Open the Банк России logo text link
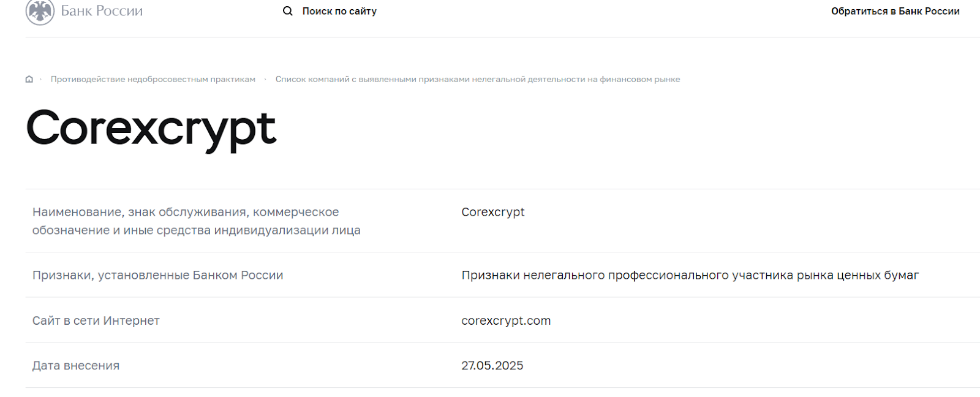Viewport: 980px width, 397px height. (102, 11)
